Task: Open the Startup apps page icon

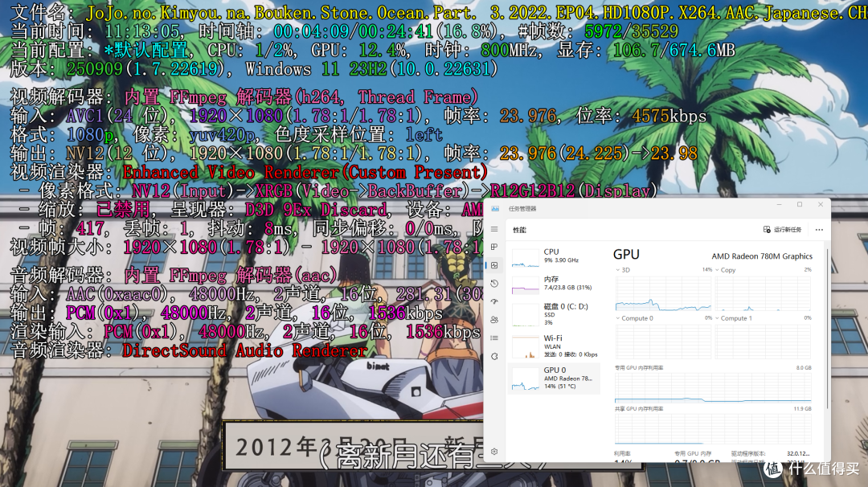Action: (x=494, y=301)
